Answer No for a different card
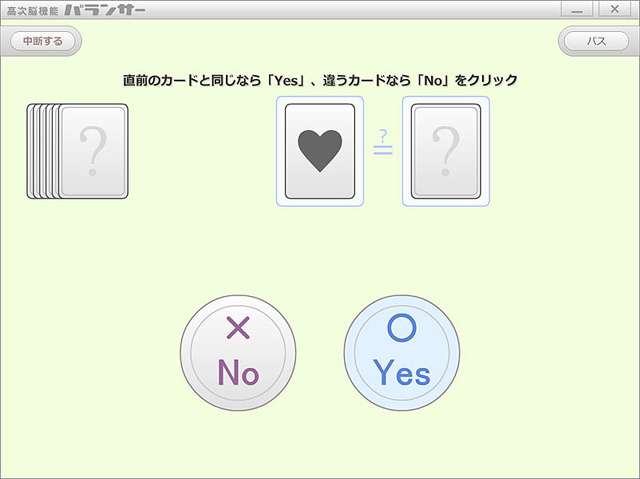 (x=238, y=353)
